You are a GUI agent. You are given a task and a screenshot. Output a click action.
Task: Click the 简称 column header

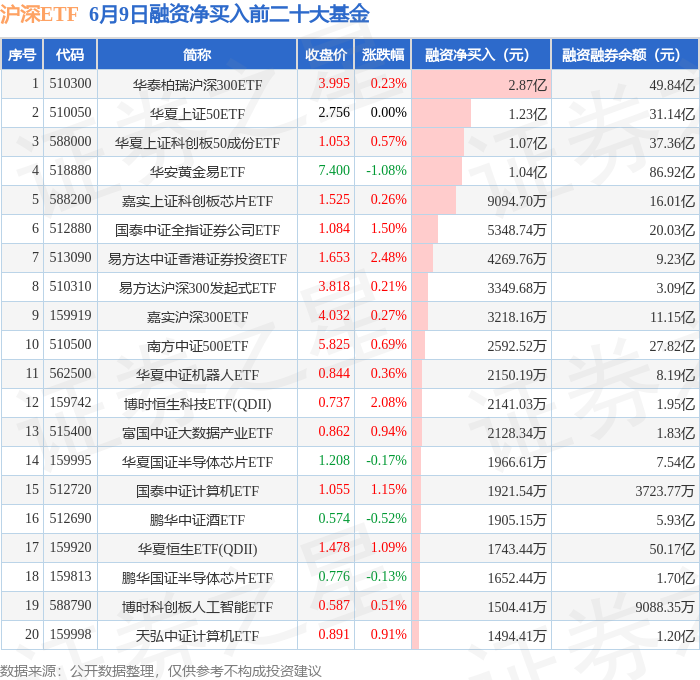pos(197,54)
